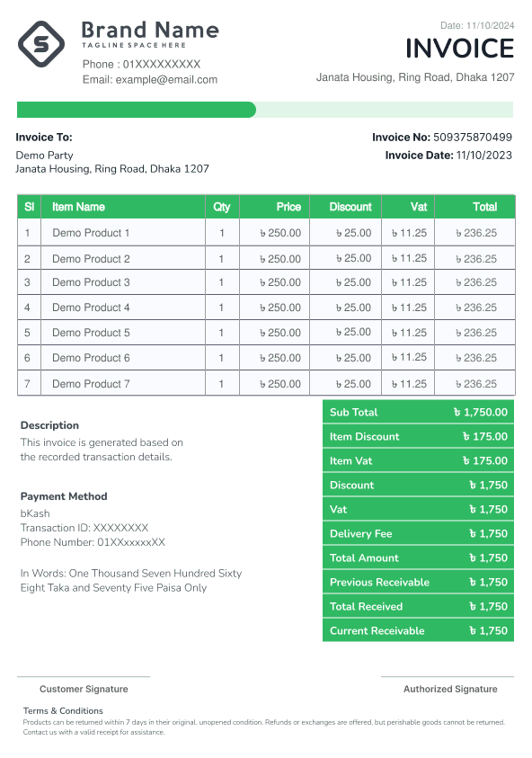Select invoice number 509375870499
The width and height of the screenshot is (532, 758).
[x=472, y=138]
